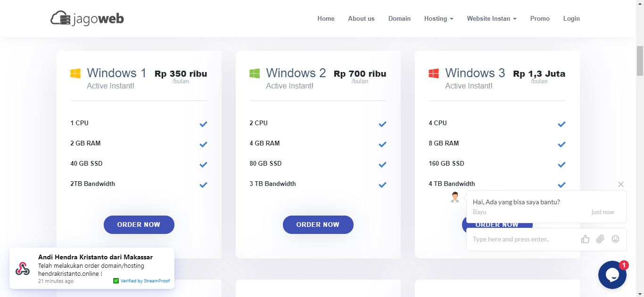Click the '1 CPU' feature text
Image resolution: width=644 pixels, height=297 pixels.
point(79,123)
